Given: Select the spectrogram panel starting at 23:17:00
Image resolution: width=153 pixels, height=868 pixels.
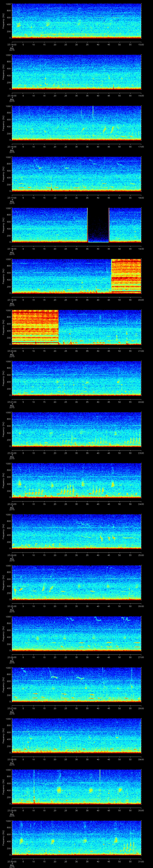Looking at the screenshot, I should [x=76, y=174].
